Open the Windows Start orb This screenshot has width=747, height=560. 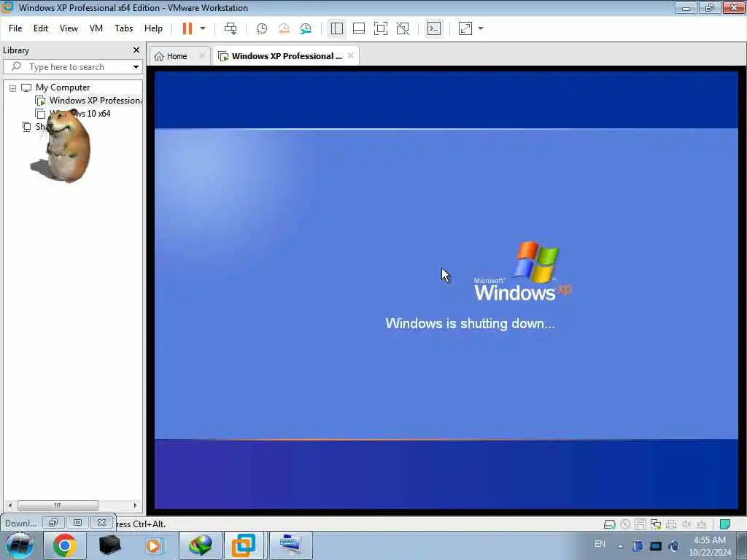coord(20,545)
